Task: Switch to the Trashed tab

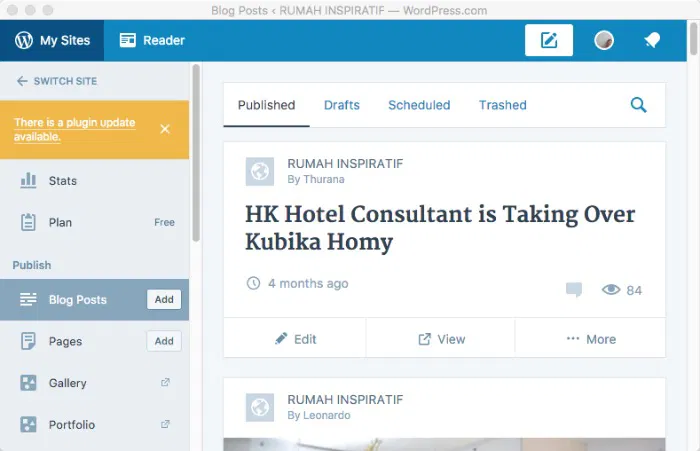Action: [503, 105]
